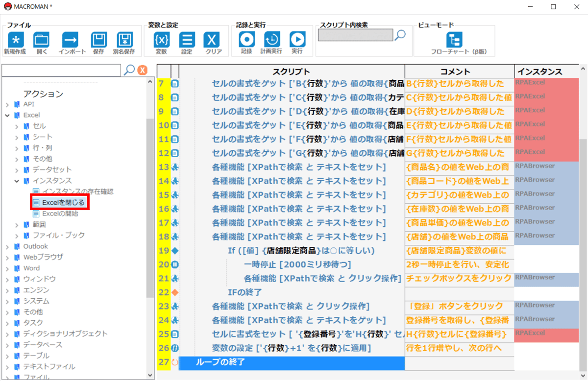Open the 変数 (variables) icon
588x381 pixels.
click(x=161, y=40)
